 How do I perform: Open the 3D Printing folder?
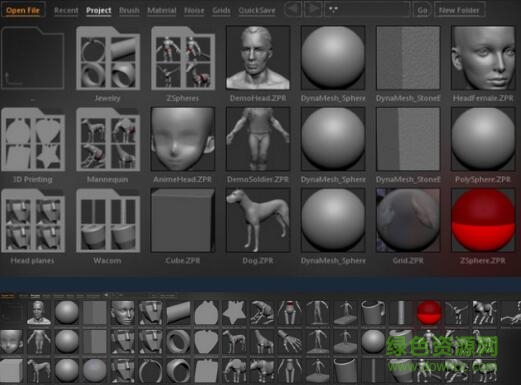point(33,139)
